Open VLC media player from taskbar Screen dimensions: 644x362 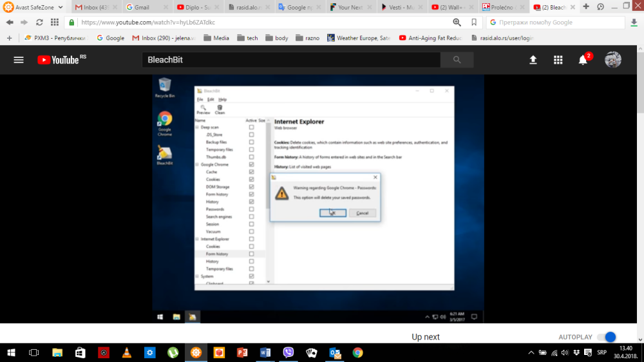click(x=127, y=352)
